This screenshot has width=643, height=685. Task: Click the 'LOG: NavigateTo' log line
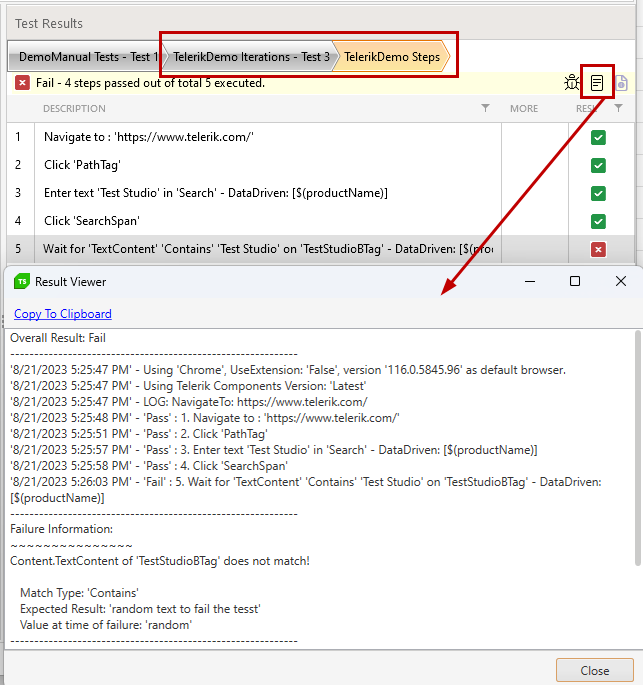pos(189,402)
